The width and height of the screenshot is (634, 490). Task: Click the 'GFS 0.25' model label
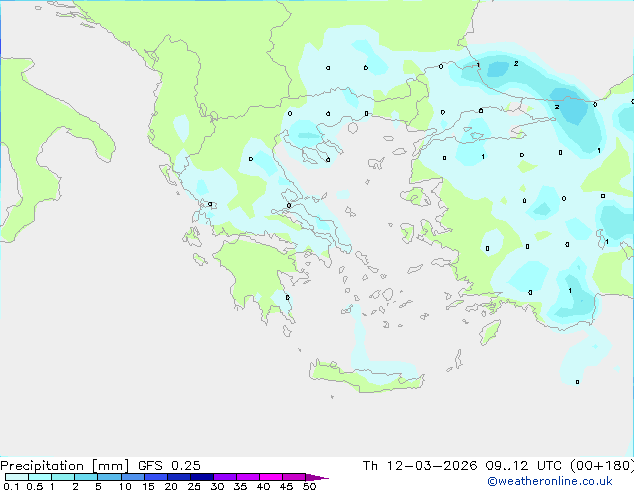(x=169, y=466)
